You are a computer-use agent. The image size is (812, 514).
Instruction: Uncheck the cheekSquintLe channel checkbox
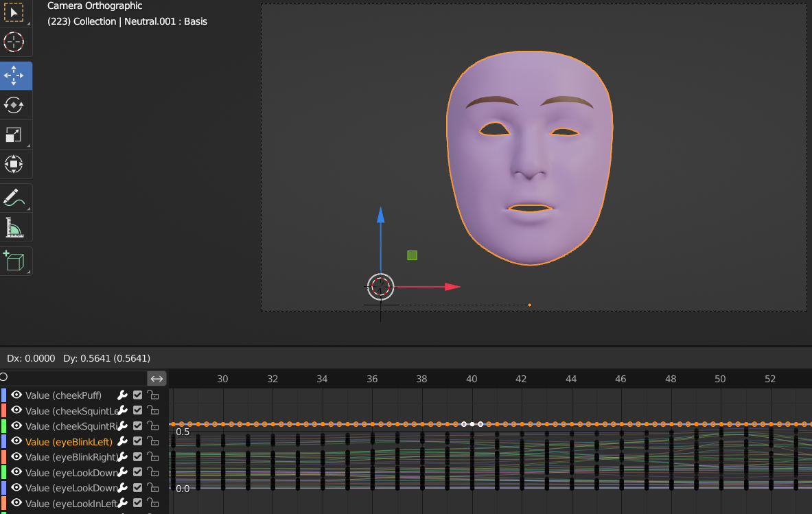point(137,410)
